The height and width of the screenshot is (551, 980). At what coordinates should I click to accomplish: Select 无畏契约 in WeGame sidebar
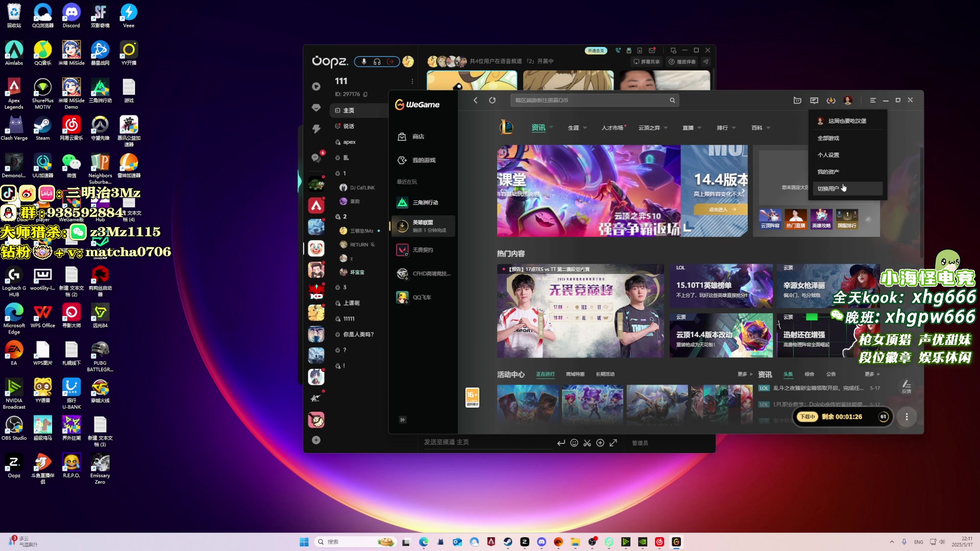click(423, 250)
